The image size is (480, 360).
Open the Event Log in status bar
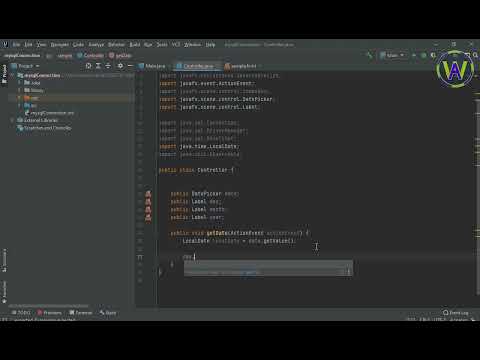[456, 313]
